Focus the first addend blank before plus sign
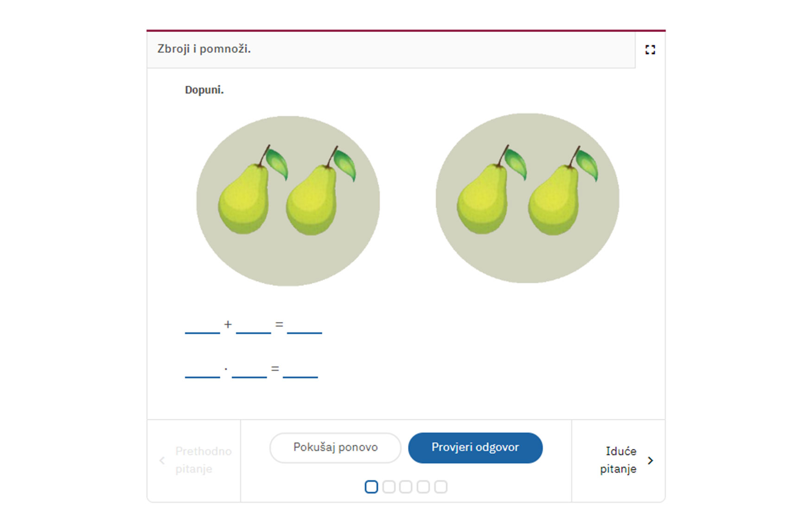810x532 pixels. coord(203,325)
